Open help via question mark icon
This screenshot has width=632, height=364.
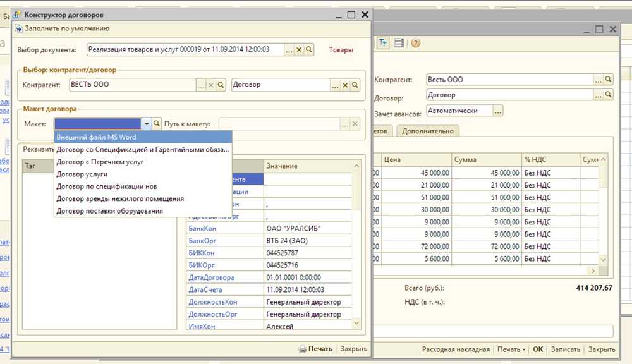[x=416, y=43]
